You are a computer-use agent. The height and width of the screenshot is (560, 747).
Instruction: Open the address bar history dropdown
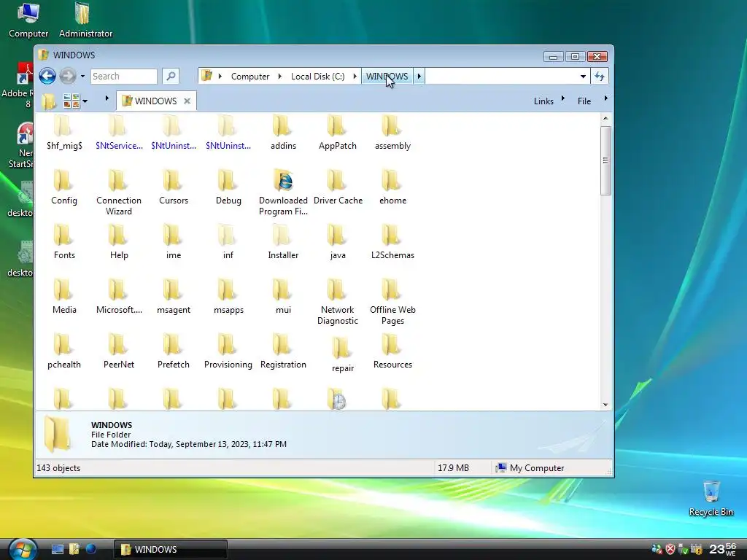tap(583, 76)
